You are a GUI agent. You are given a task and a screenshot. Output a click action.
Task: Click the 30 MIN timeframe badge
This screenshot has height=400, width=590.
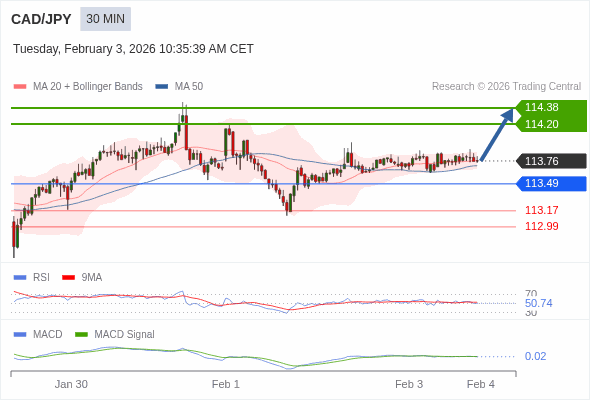(x=105, y=19)
